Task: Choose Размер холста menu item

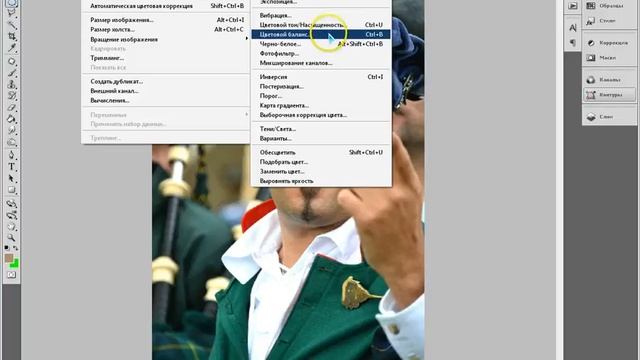Action: [x=166, y=29]
